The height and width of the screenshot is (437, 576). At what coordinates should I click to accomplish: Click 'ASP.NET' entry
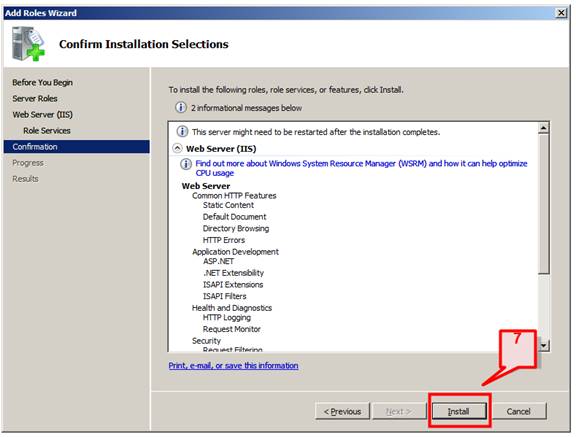tap(218, 261)
